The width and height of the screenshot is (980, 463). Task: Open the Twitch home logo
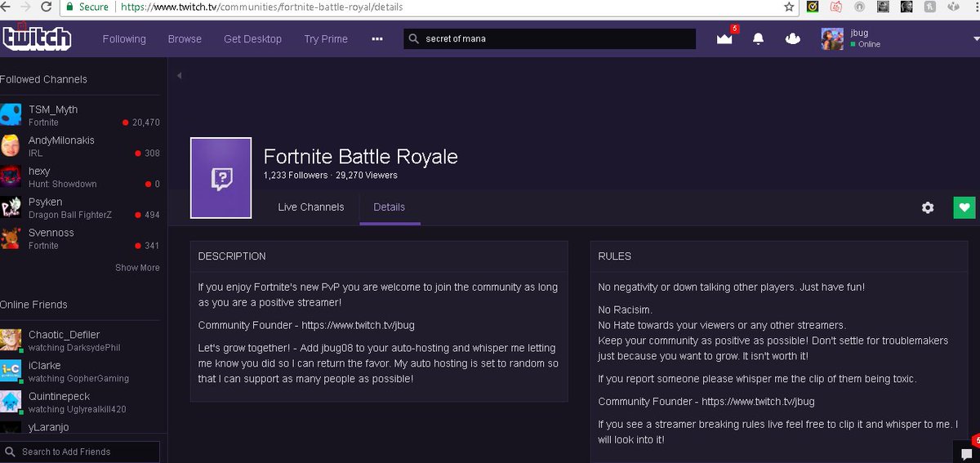tap(36, 38)
